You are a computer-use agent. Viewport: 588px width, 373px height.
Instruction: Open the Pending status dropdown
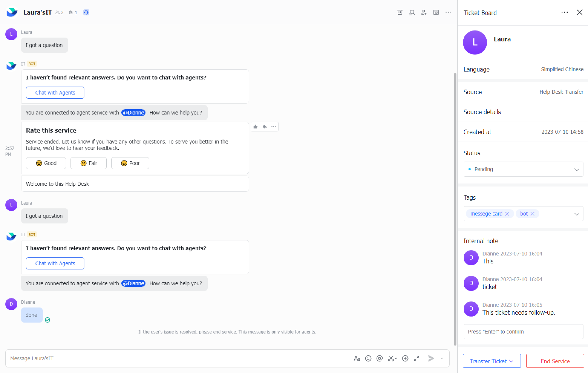[523, 169]
